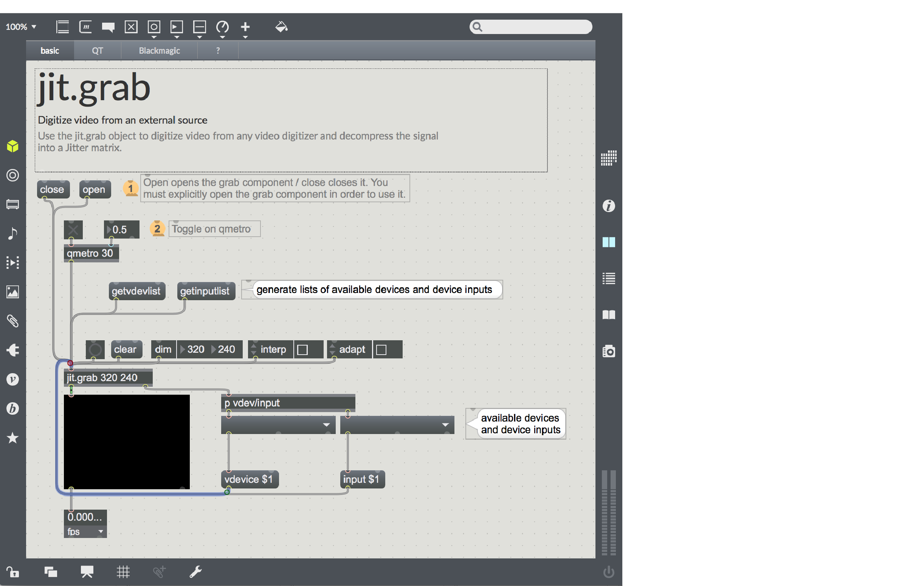Open the video clips browser in sidebar
The width and height of the screenshot is (924, 586).
[12, 262]
